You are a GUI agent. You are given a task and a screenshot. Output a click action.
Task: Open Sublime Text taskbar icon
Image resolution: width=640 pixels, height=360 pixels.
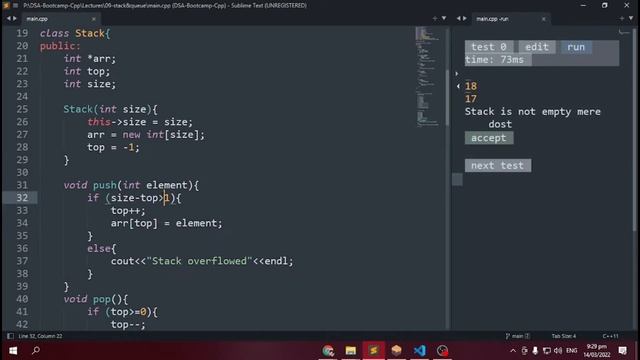(x=373, y=351)
